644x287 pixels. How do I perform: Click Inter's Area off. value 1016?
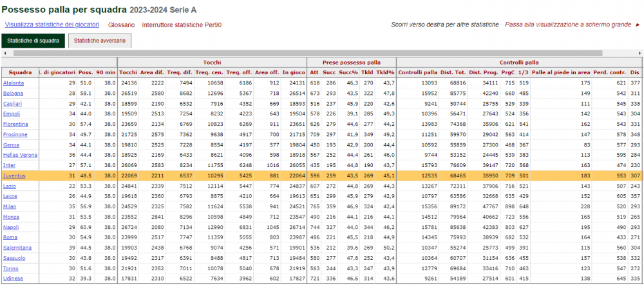(272, 165)
